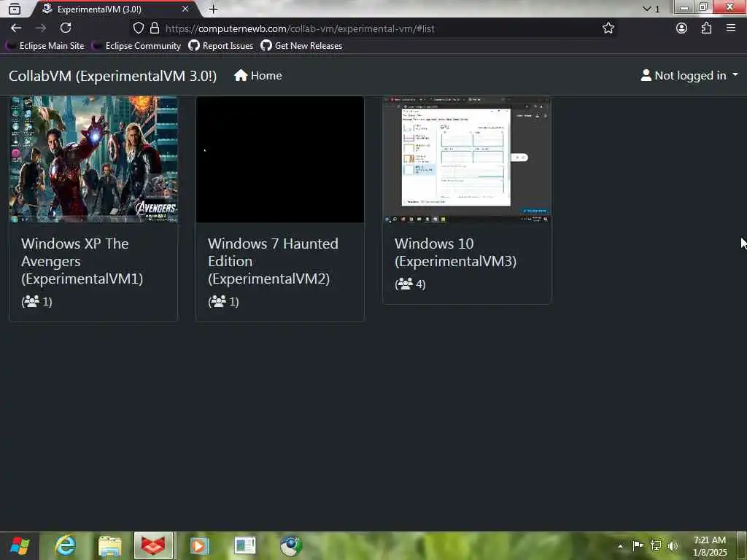Viewport: 747px width, 560px height.
Task: Click the shield tracking protection icon
Action: 138,28
